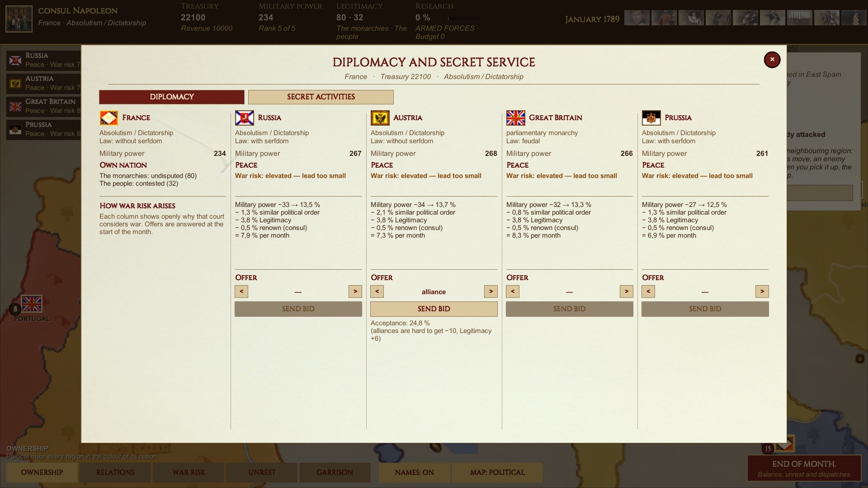The height and width of the screenshot is (488, 868).
Task: Send bid to Austria for alliance
Action: coord(434,309)
